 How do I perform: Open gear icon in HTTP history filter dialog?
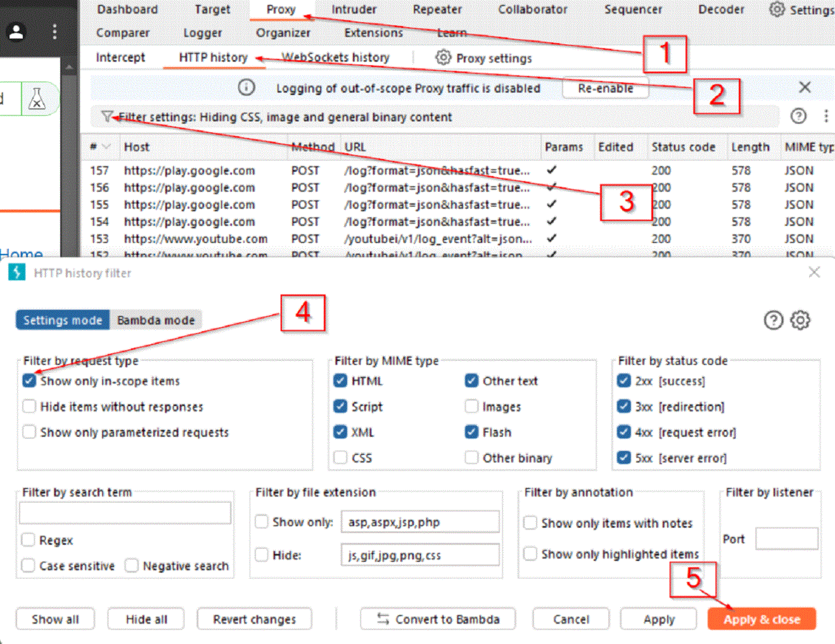800,320
